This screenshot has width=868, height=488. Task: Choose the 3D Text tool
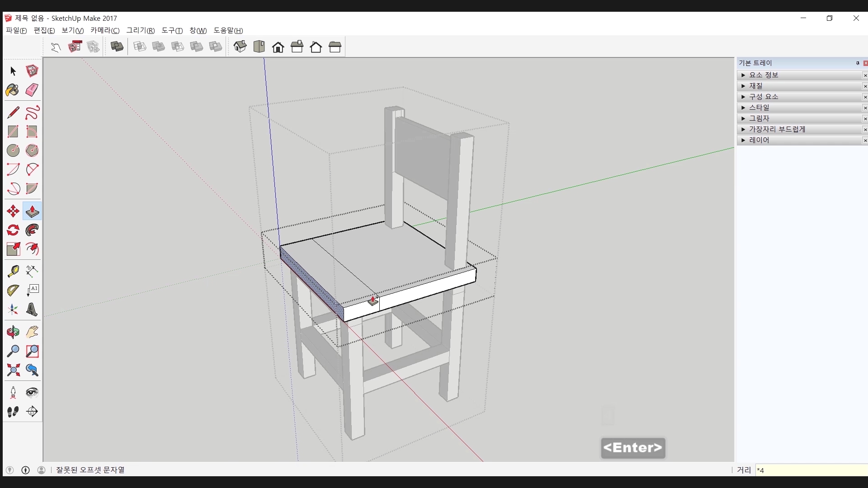[x=32, y=310]
